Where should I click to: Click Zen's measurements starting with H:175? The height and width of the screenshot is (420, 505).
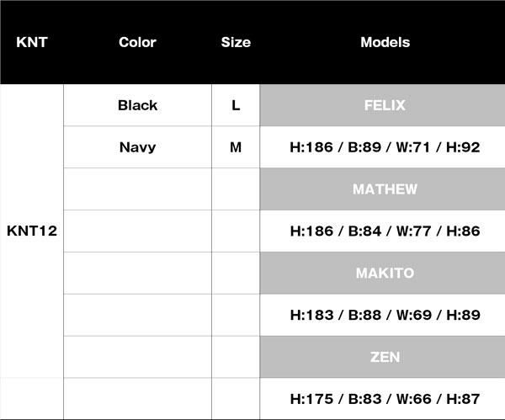pyautogui.click(x=385, y=399)
